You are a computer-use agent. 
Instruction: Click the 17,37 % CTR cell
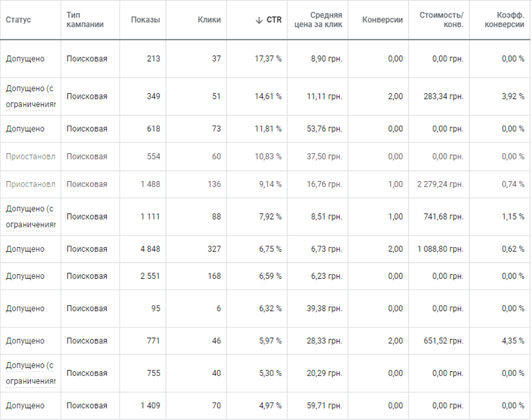(268, 59)
